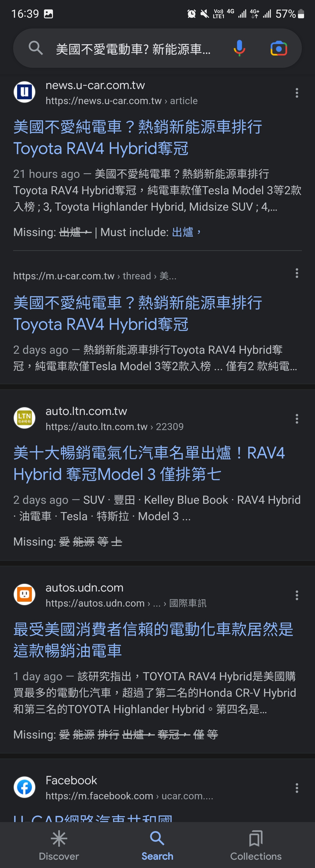The width and height of the screenshot is (315, 868).
Task: Open Google Lens camera icon
Action: (279, 49)
